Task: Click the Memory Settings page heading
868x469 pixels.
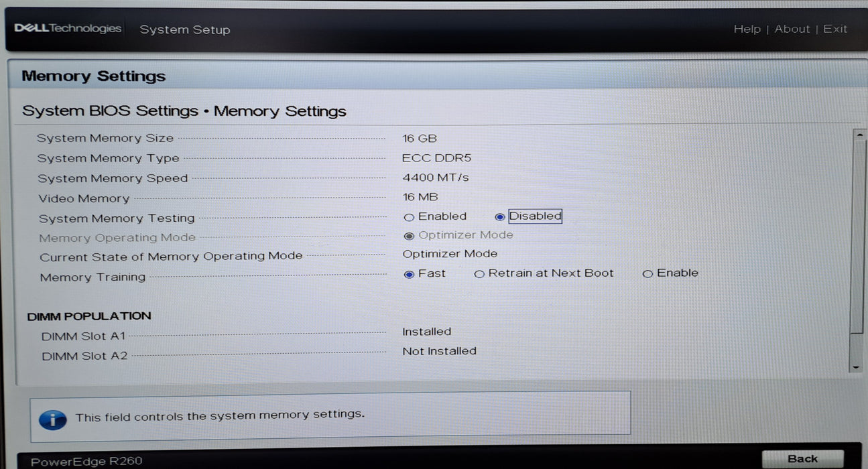Action: tap(93, 76)
